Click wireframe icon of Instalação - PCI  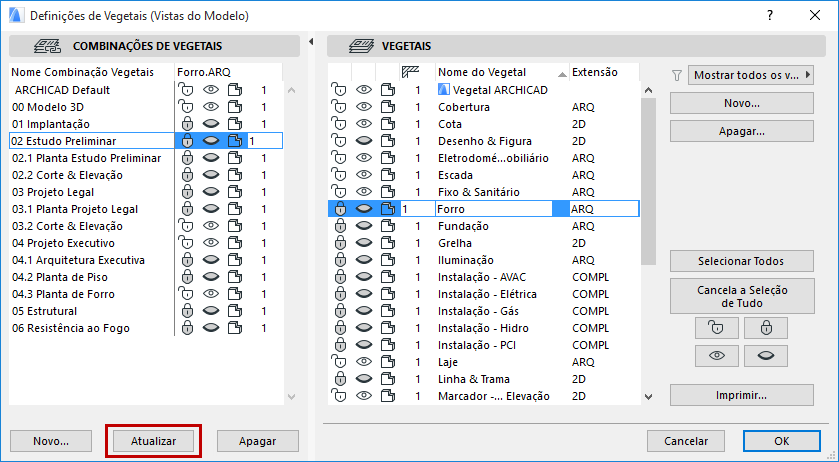pyautogui.click(x=388, y=345)
